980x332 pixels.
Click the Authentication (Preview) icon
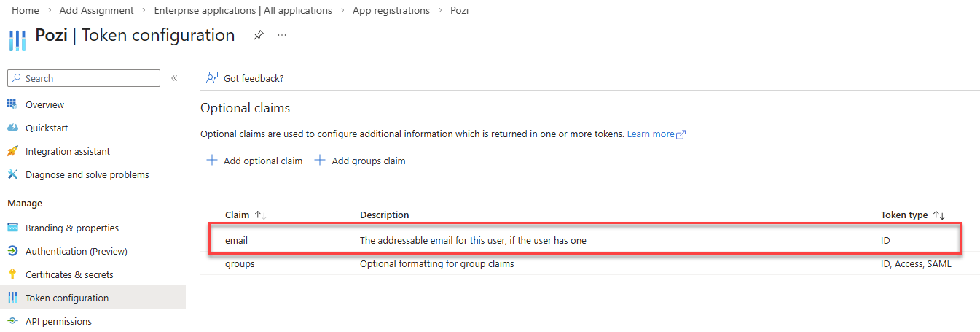[12, 251]
